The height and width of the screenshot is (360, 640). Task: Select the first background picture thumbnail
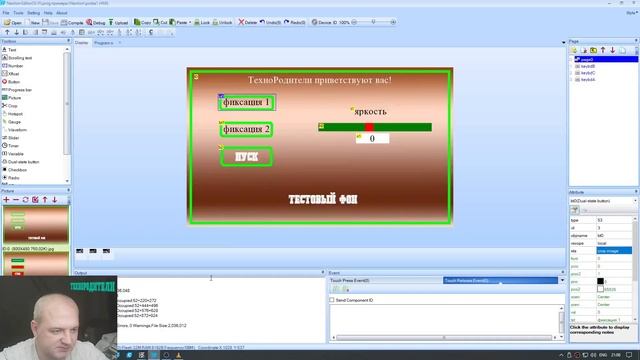pyautogui.click(x=36, y=224)
